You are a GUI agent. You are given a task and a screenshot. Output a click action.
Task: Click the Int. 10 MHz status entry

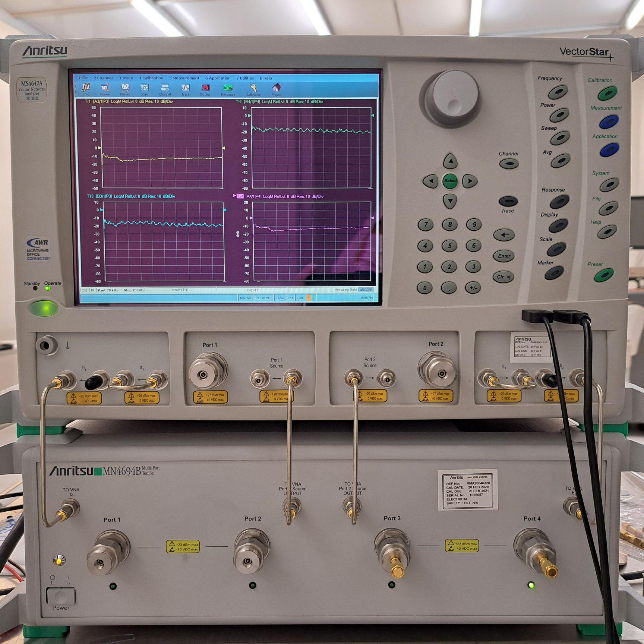[x=263, y=298]
